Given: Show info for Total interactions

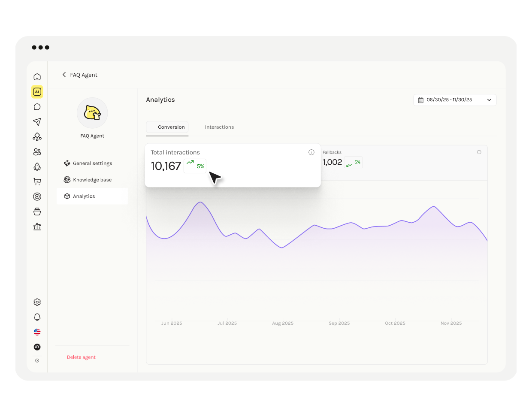Looking at the screenshot, I should click(x=311, y=152).
